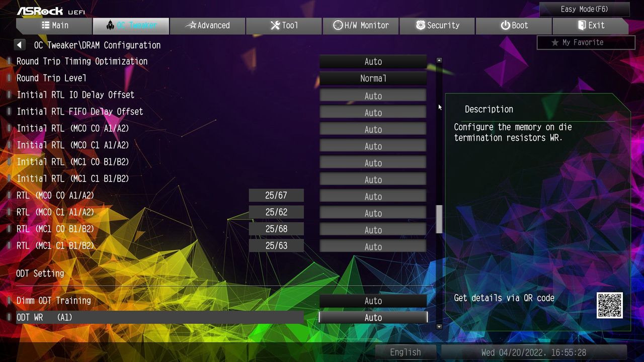
Task: Click Initial RTL FIFO Delay Offset value
Action: coord(373,112)
